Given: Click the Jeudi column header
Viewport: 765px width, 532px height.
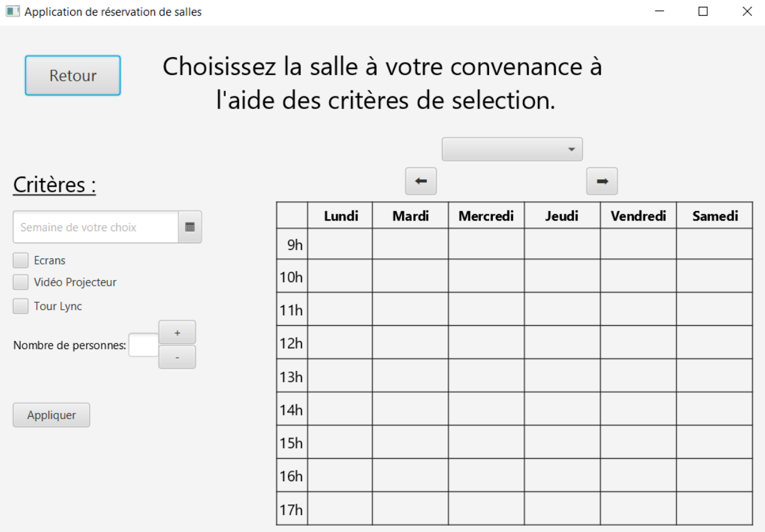Looking at the screenshot, I should [x=562, y=216].
